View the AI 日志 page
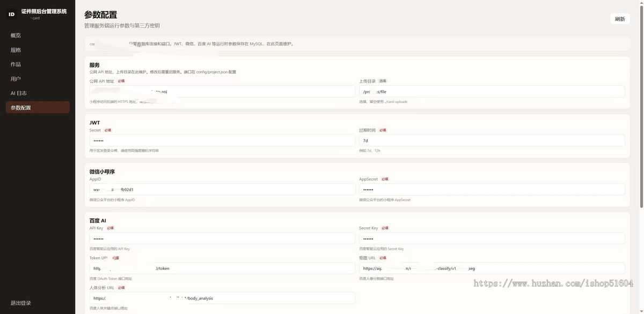The height and width of the screenshot is (314, 644). point(38,93)
